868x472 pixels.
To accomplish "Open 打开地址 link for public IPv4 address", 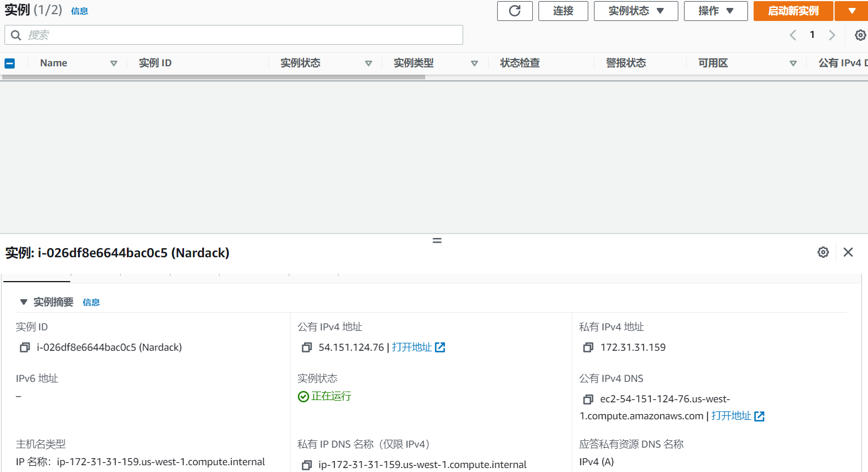I will (418, 347).
